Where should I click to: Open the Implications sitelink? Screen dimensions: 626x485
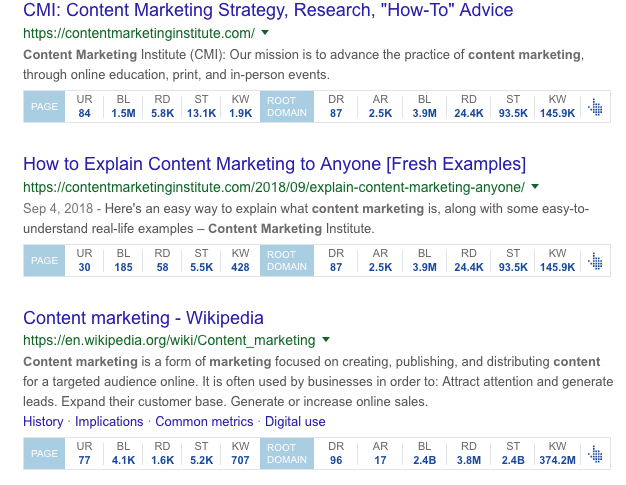coord(109,422)
